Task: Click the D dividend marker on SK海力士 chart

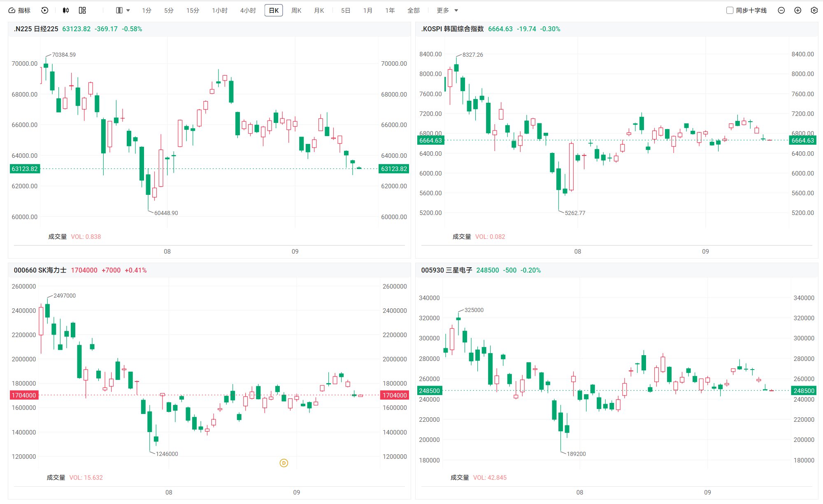Action: point(284,463)
